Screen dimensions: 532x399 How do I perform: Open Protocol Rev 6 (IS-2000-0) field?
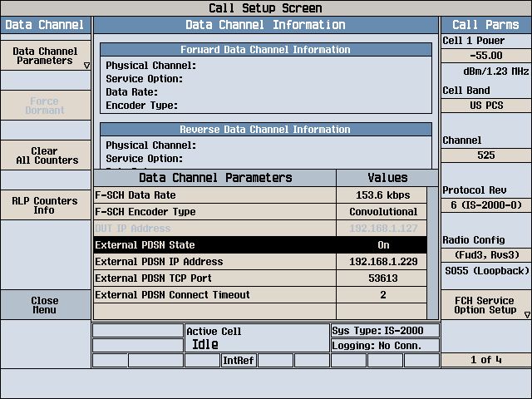(485, 205)
